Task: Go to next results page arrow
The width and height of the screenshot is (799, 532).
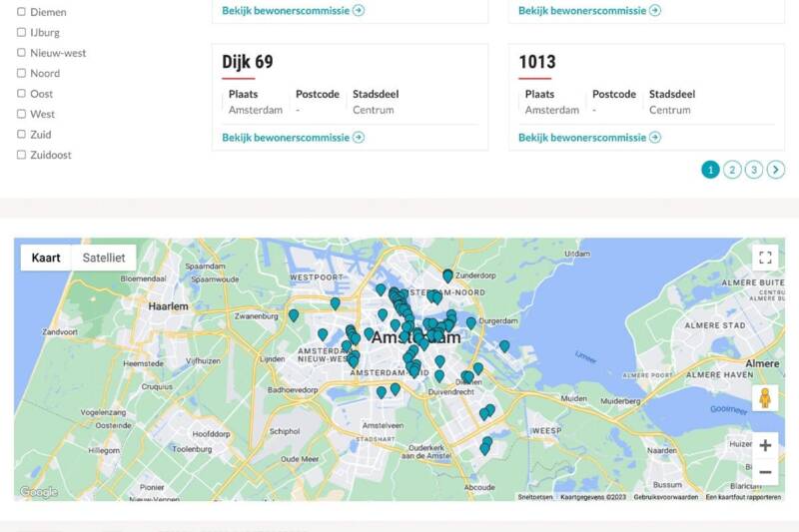Action: coord(776,170)
